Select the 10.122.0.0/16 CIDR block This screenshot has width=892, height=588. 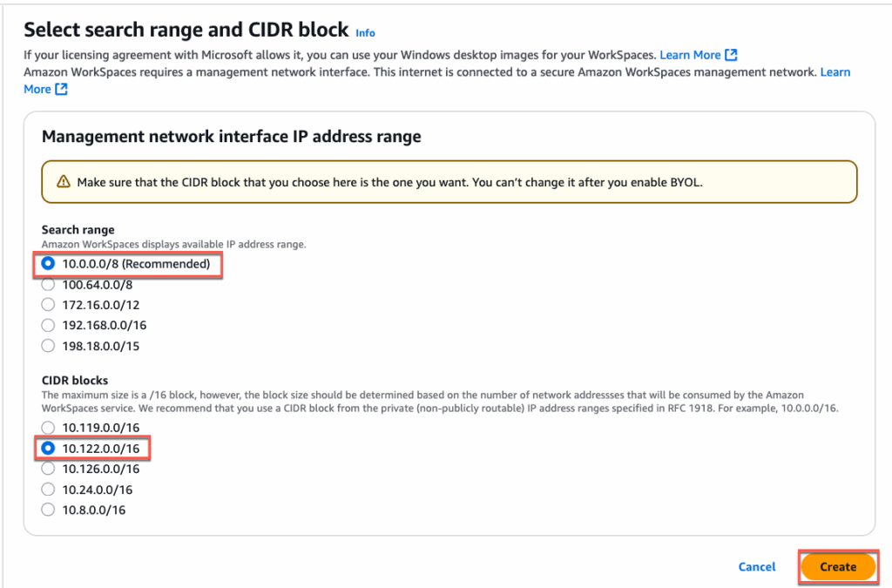click(x=49, y=449)
